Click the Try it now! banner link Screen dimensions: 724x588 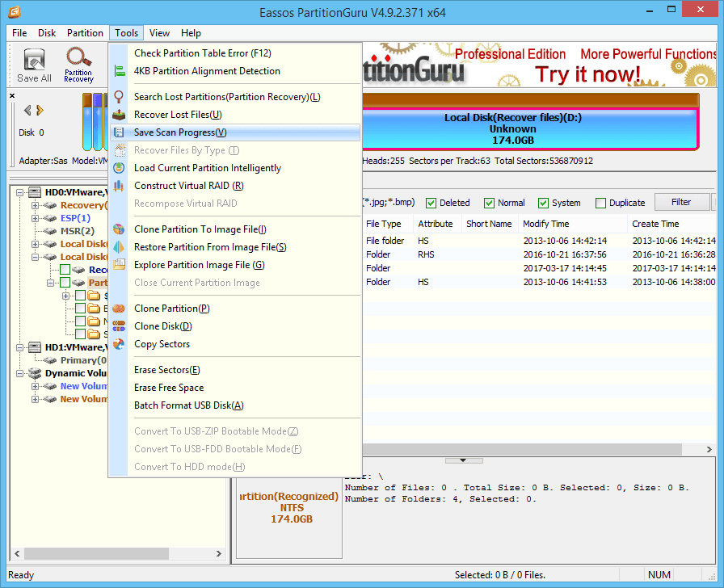coord(587,74)
